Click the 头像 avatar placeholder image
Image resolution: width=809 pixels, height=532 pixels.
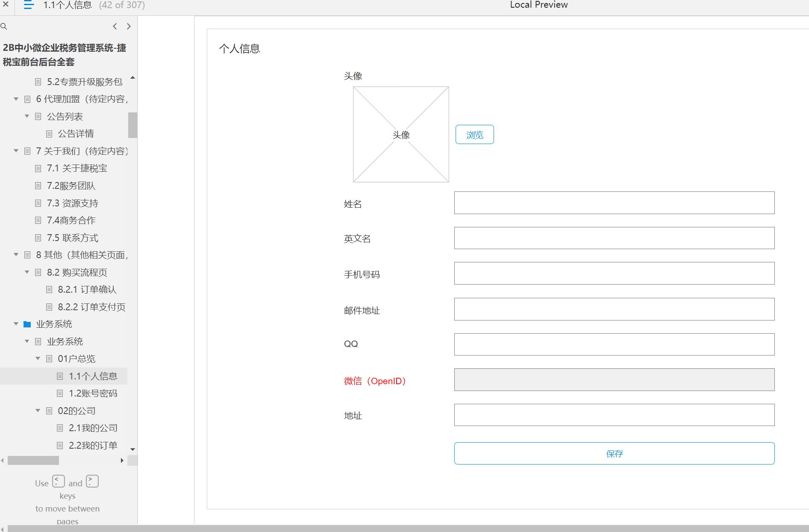coord(401,135)
